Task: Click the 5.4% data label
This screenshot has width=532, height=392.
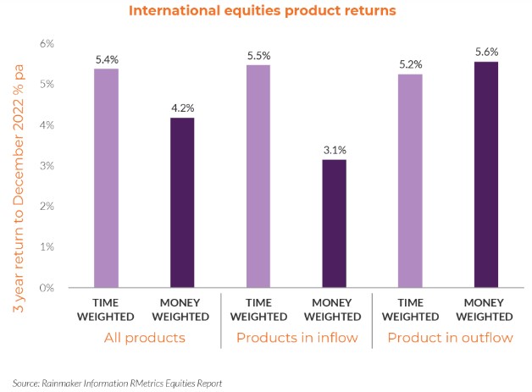Action: click(106, 59)
